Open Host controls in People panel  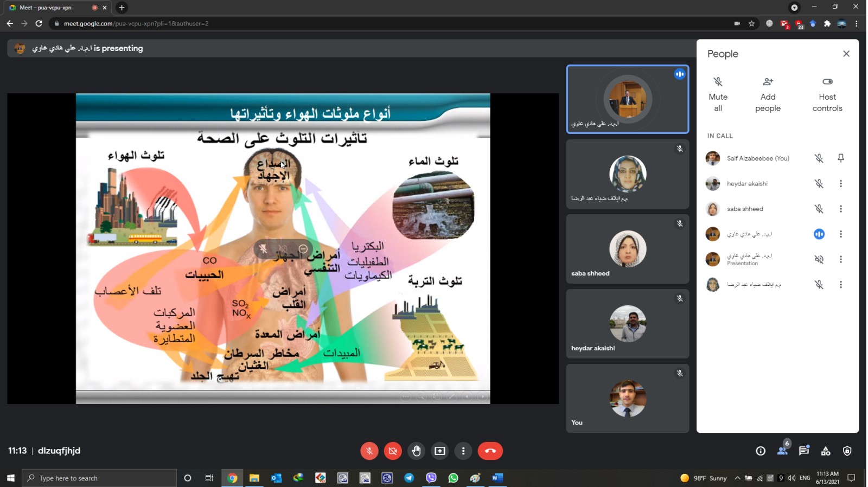tap(827, 94)
